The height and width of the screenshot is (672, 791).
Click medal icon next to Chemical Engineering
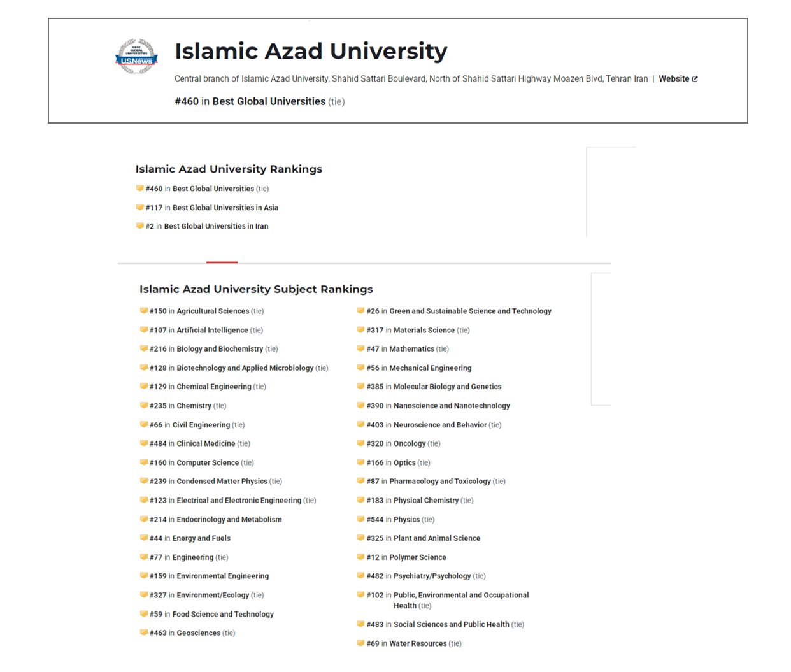pos(144,386)
